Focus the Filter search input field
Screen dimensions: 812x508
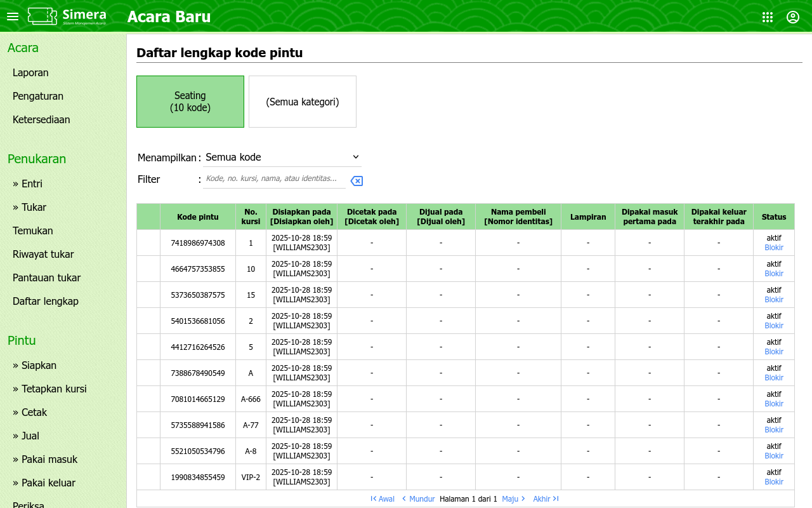coord(274,179)
